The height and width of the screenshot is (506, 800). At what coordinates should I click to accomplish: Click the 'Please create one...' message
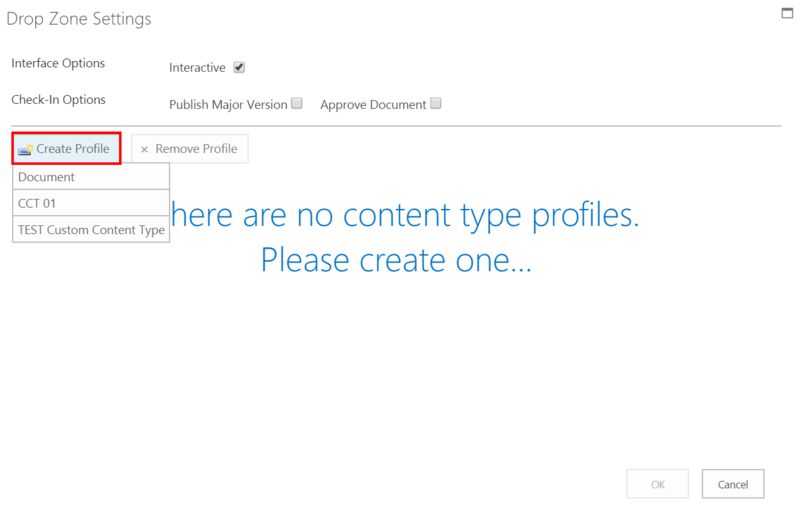click(396, 260)
